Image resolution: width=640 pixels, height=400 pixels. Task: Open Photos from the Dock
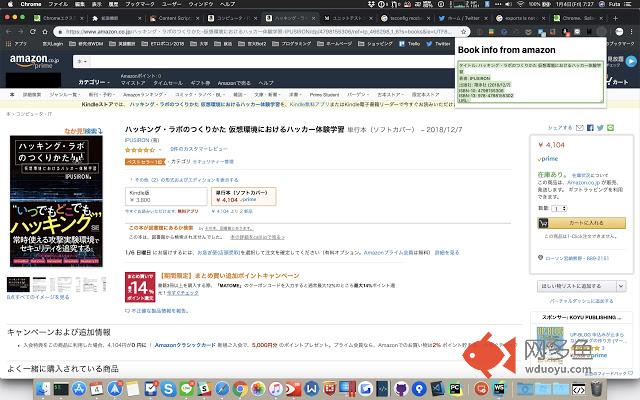pos(258,389)
